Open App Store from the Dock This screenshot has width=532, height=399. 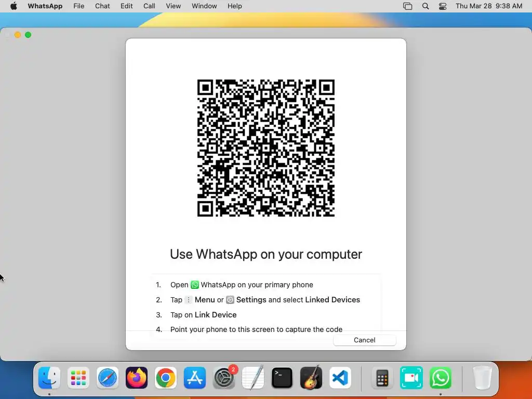pyautogui.click(x=195, y=378)
